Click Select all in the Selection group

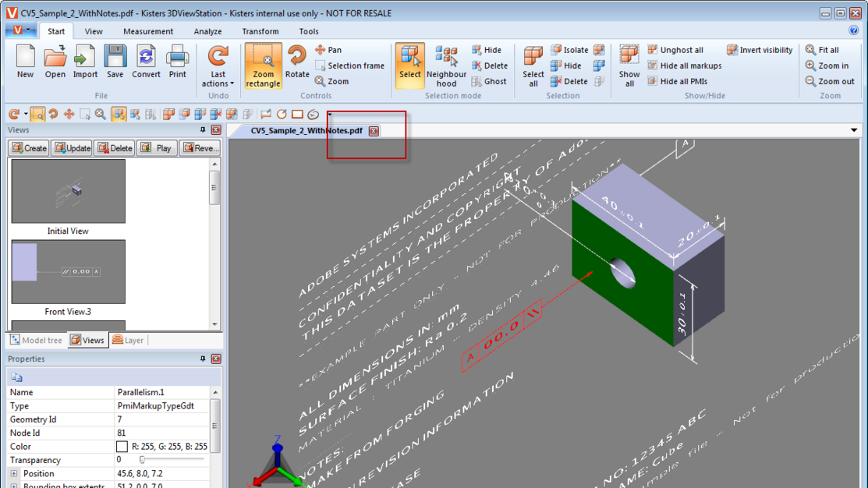click(533, 66)
